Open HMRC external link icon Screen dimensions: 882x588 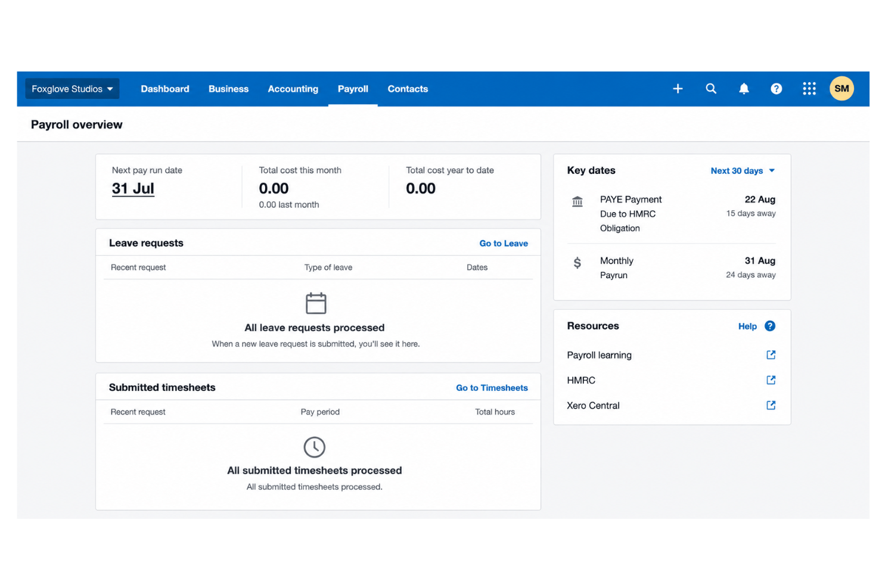[x=771, y=380]
